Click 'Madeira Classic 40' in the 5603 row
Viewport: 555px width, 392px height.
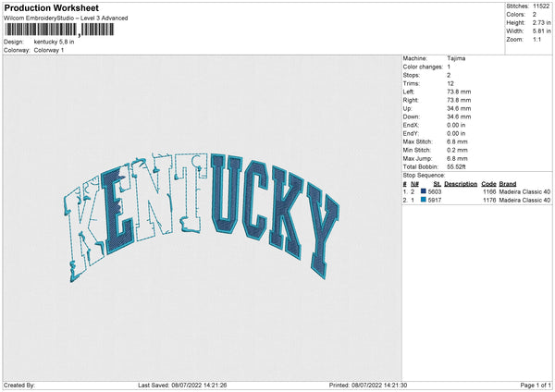point(524,191)
